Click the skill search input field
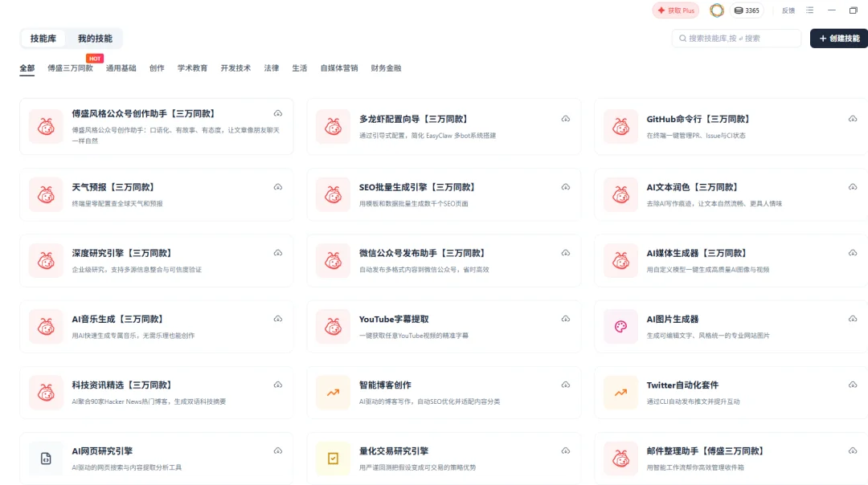 [x=737, y=38]
